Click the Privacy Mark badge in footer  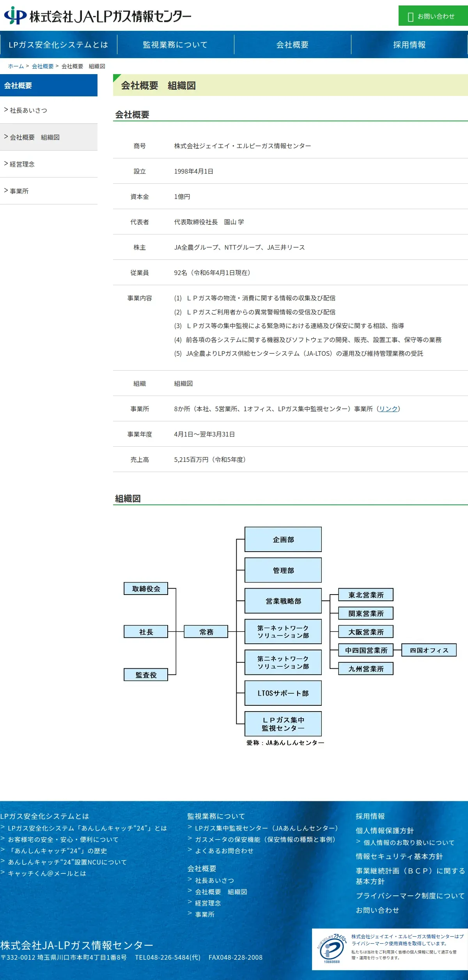331,949
